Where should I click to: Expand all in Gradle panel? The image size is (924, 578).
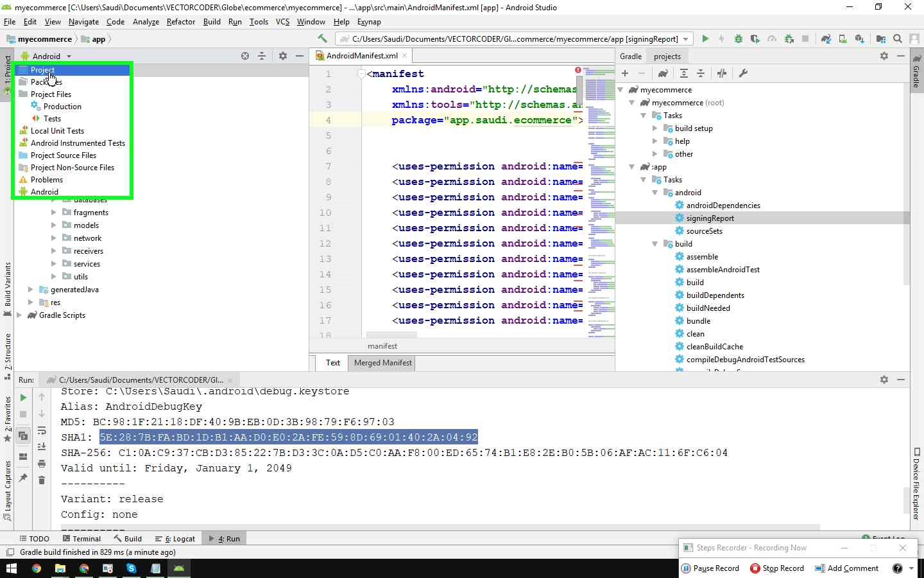(684, 73)
